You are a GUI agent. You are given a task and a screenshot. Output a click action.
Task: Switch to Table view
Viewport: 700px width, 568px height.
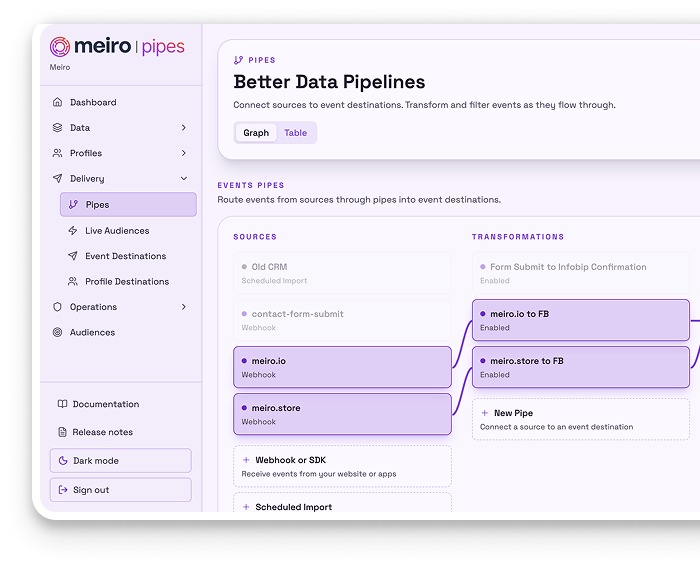click(x=295, y=133)
